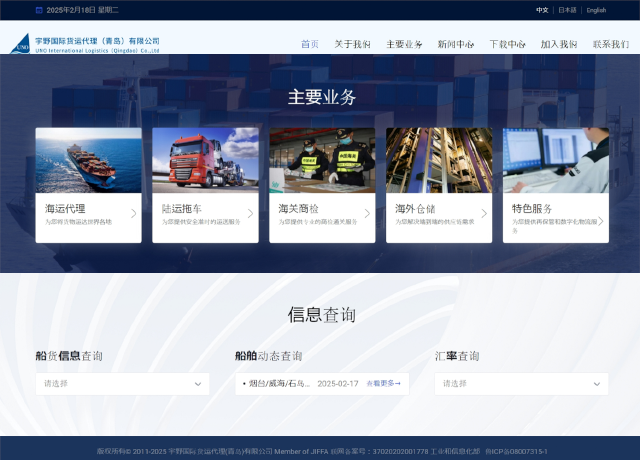Click the ICP 08007315-1 record link in the footer

coord(515,452)
